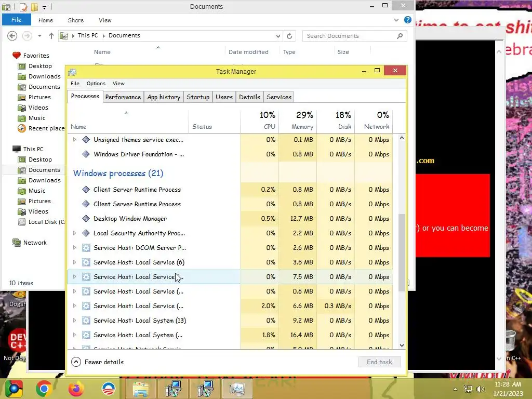Screen dimensions: 532x399
Task: Expand Service Host: DCOM Server Process row
Action: [74, 248]
